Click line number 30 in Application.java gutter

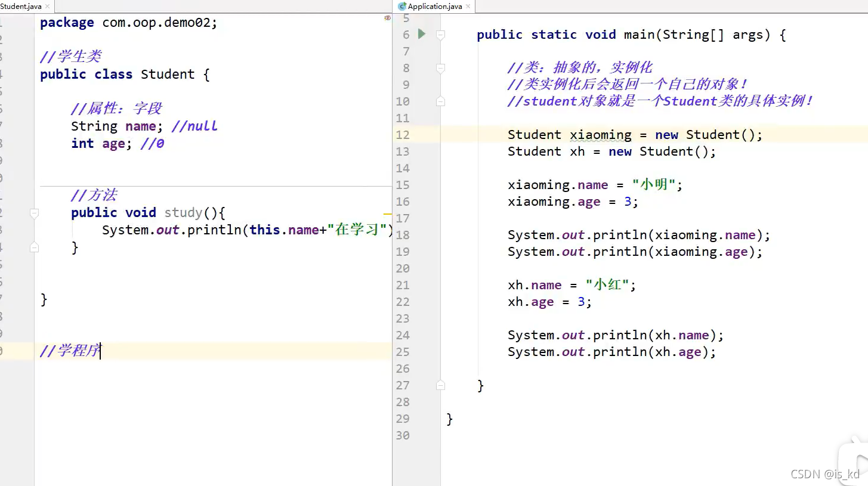coord(403,435)
